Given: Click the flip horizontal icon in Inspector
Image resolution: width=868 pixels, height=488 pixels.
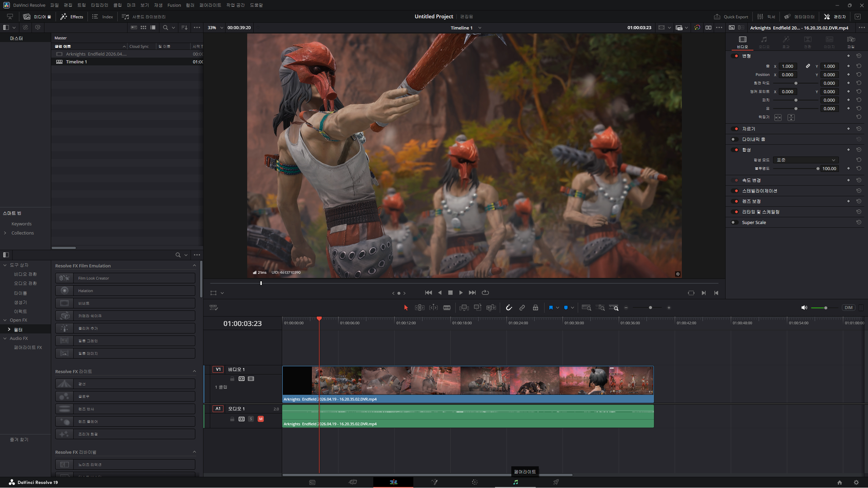Looking at the screenshot, I should [x=778, y=117].
